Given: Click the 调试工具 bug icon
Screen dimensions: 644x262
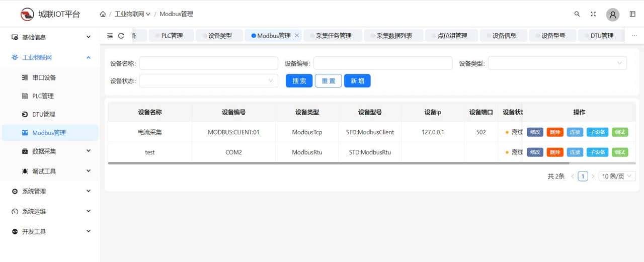Looking at the screenshot, I should (25, 171).
